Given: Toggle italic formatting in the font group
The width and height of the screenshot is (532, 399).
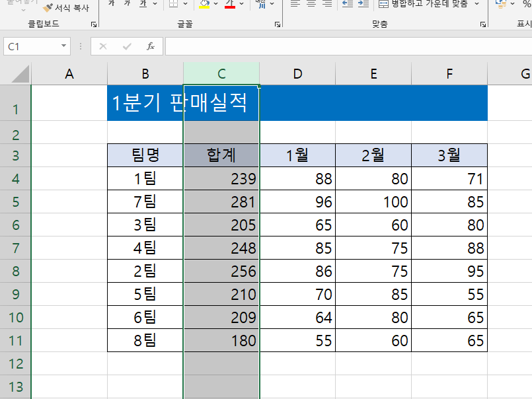Looking at the screenshot, I should click(128, 3).
